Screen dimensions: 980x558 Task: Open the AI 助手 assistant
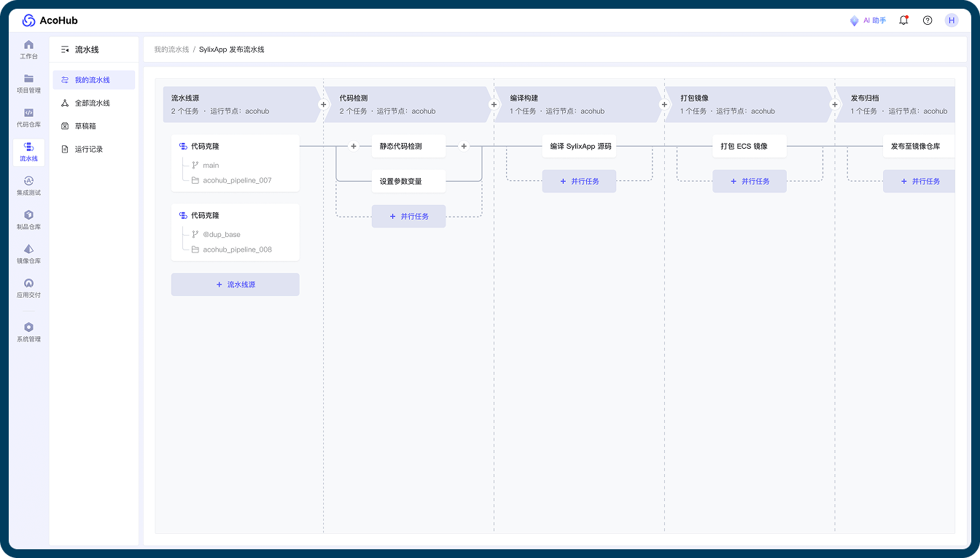[x=868, y=20]
